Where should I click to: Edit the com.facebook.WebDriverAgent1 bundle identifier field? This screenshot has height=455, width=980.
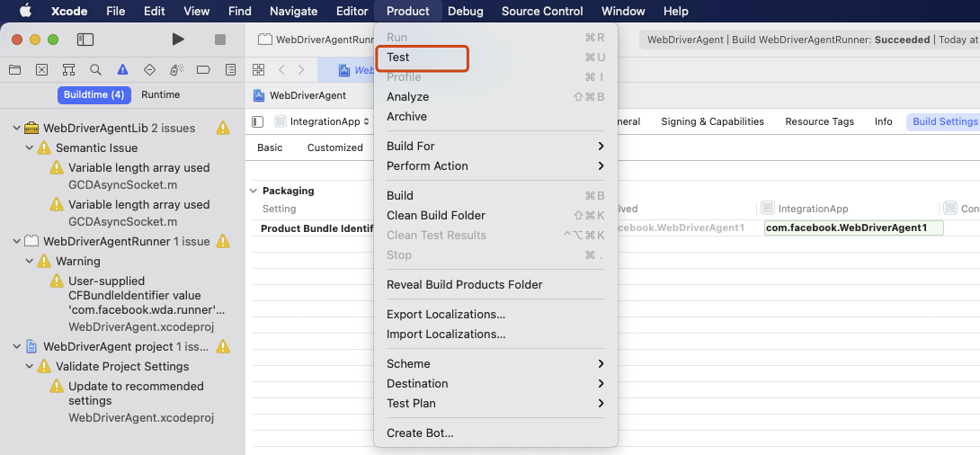(x=853, y=228)
